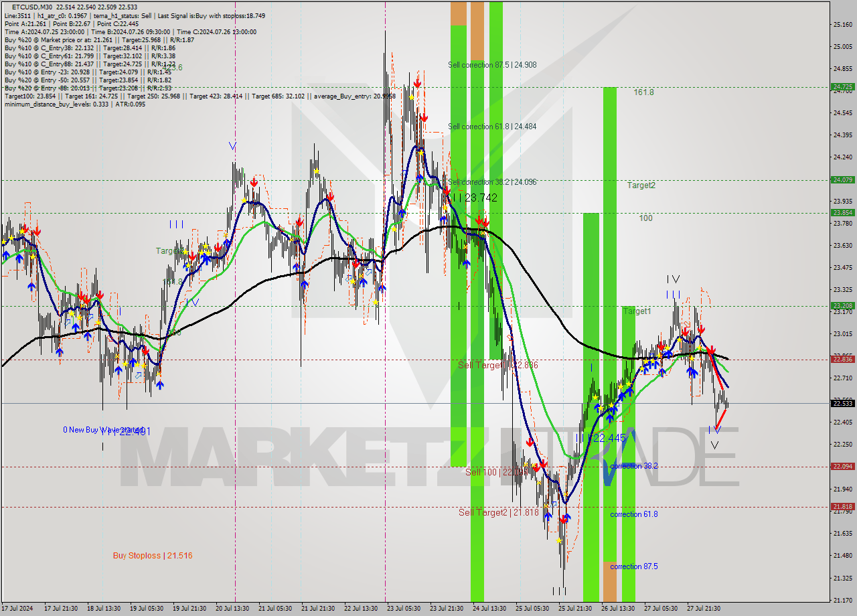
Task: Click the red 21.818 price axis tag
Action: pos(842,506)
